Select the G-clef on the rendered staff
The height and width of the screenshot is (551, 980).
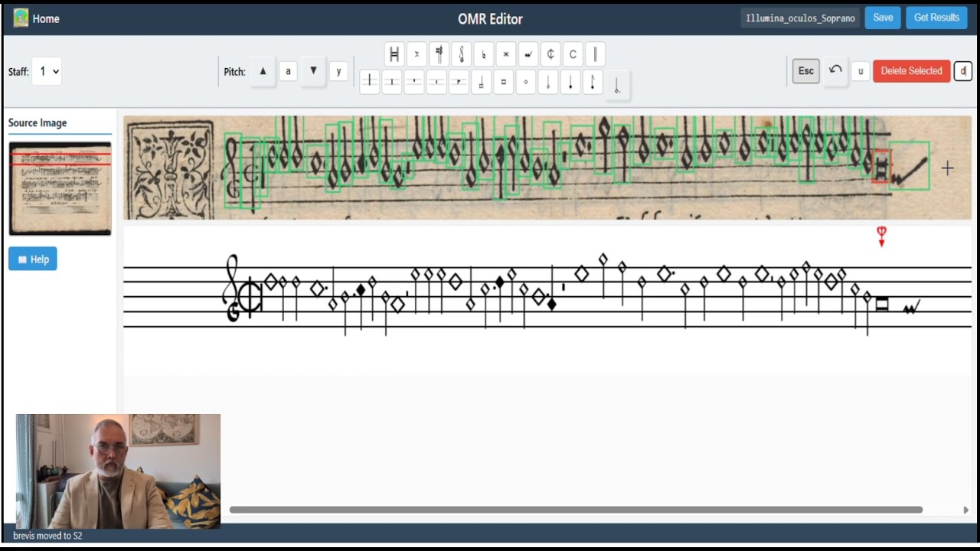pos(231,289)
